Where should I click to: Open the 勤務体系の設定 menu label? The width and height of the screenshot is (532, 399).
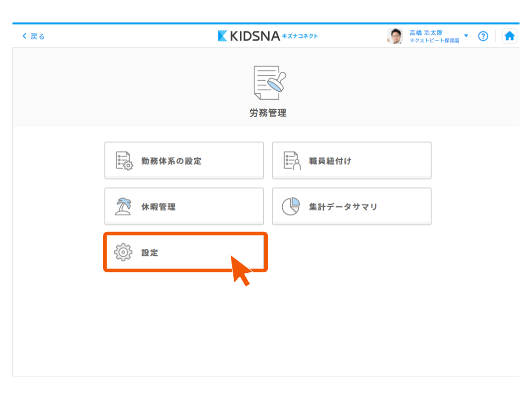pyautogui.click(x=171, y=161)
